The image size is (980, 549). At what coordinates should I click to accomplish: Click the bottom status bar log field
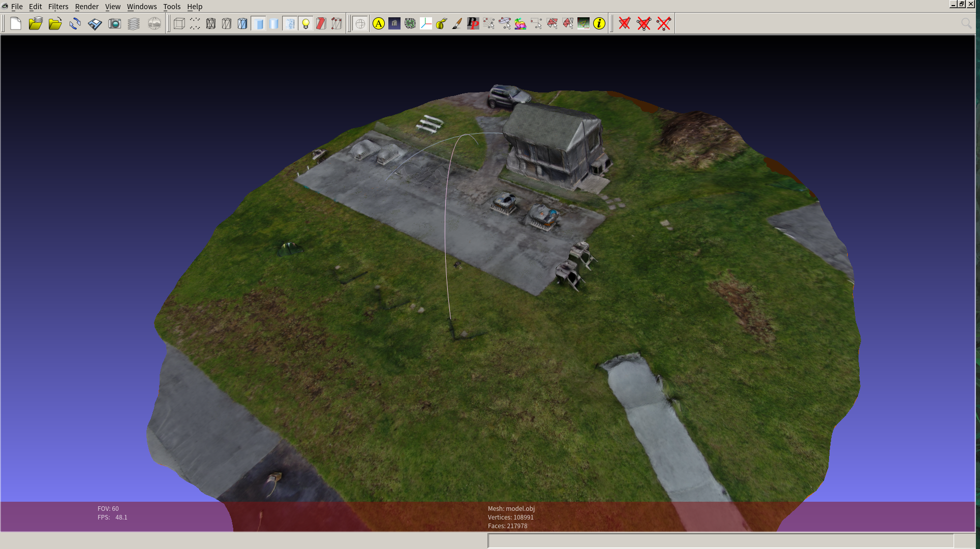(720, 540)
